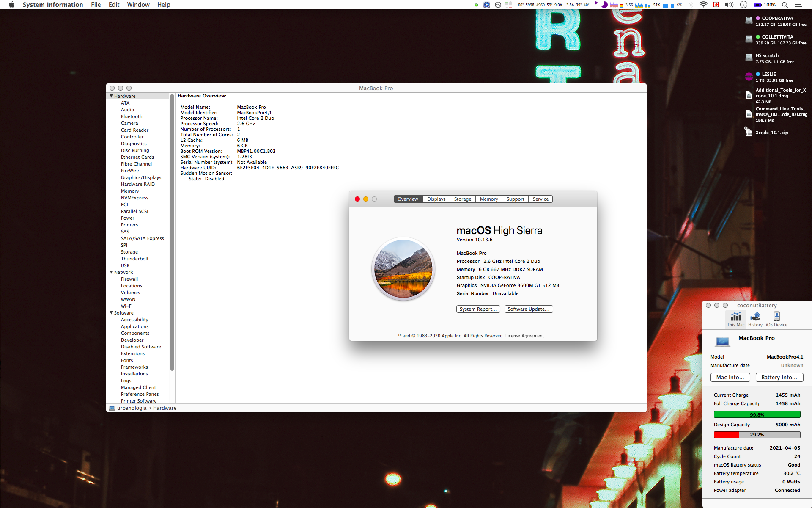Open iOS Device in coconutBattery toolbar
Viewport: 812px width, 508px height.
point(776,319)
